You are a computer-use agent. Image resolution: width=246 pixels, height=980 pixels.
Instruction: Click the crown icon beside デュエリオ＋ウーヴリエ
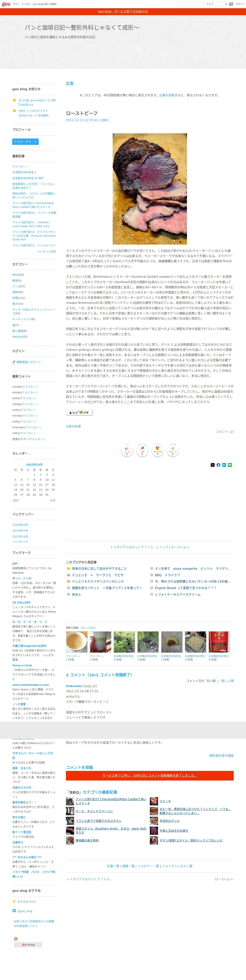tap(68, 575)
